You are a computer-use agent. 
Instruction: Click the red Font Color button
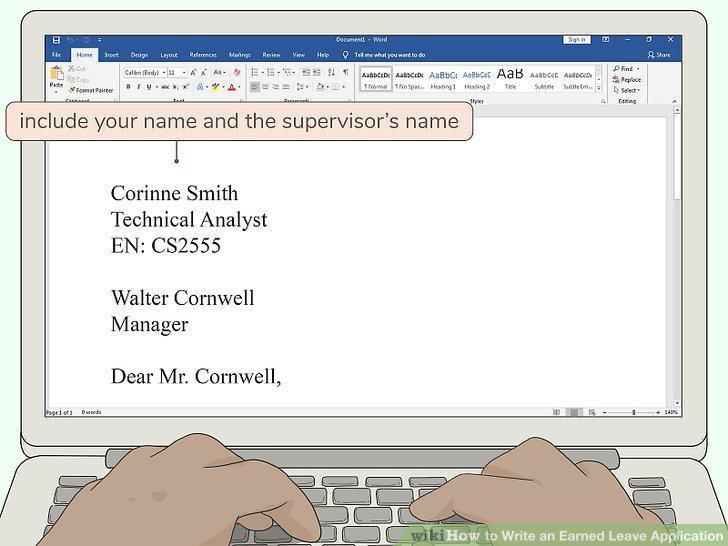(232, 87)
